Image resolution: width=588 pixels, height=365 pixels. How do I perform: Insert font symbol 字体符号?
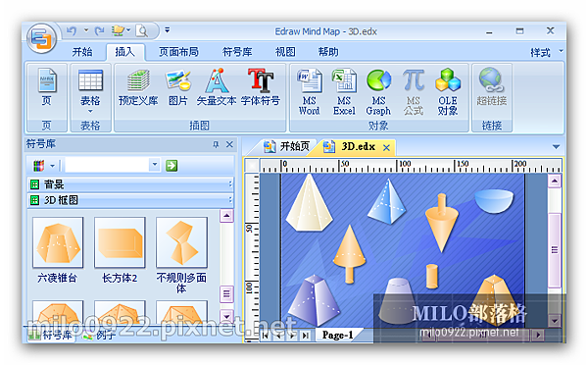[261, 87]
